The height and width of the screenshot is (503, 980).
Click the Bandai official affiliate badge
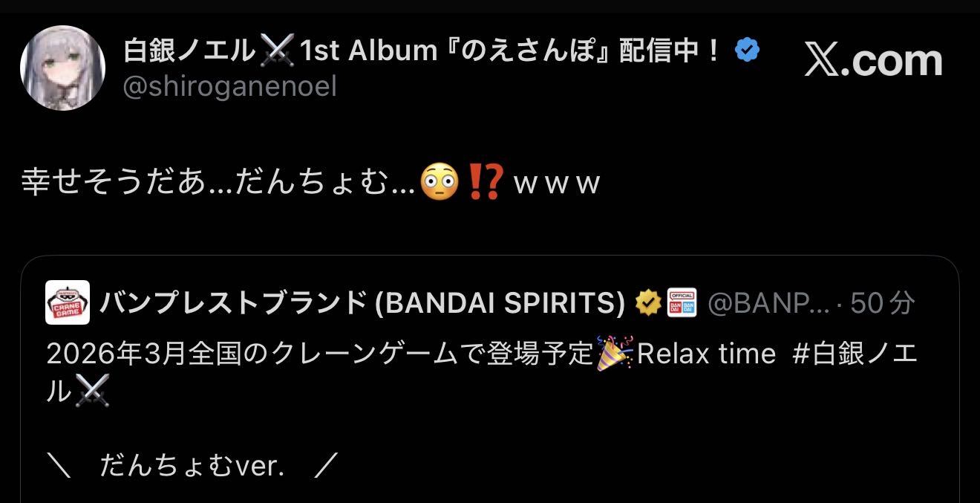(x=682, y=302)
